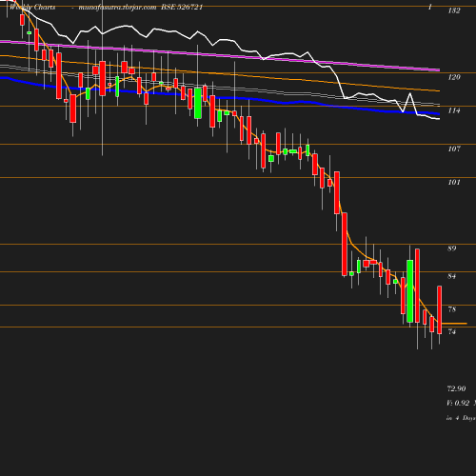476x476 pixels.
Task: Click the price axis label '120'
Action: pyautogui.click(x=454, y=77)
